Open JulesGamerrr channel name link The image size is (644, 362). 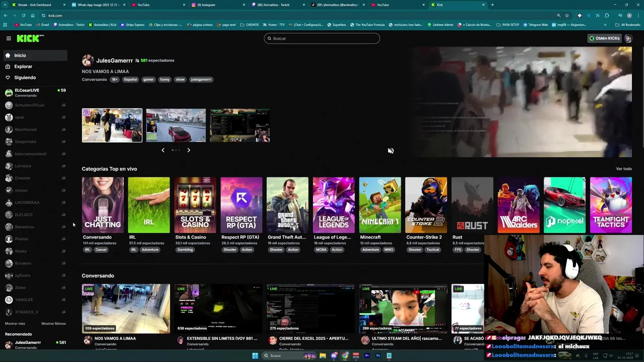(x=114, y=60)
